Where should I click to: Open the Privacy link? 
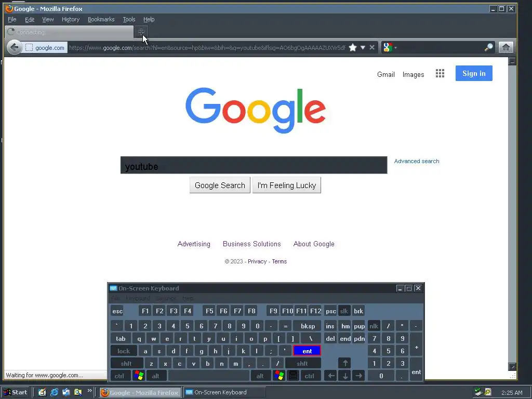[257, 262]
